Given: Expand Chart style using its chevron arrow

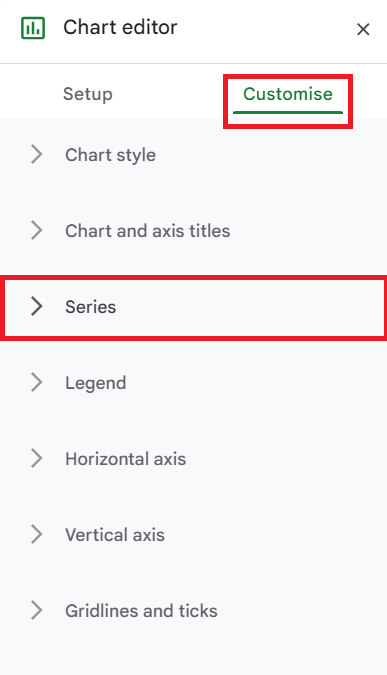Looking at the screenshot, I should (37, 155).
